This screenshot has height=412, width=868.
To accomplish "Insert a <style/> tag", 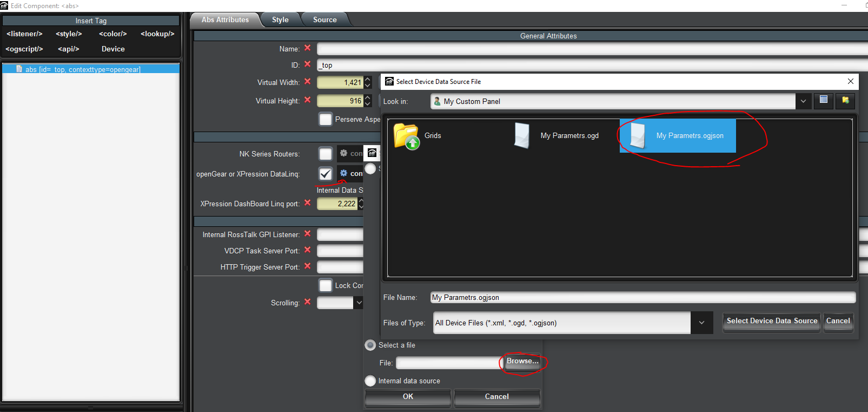I will (69, 34).
